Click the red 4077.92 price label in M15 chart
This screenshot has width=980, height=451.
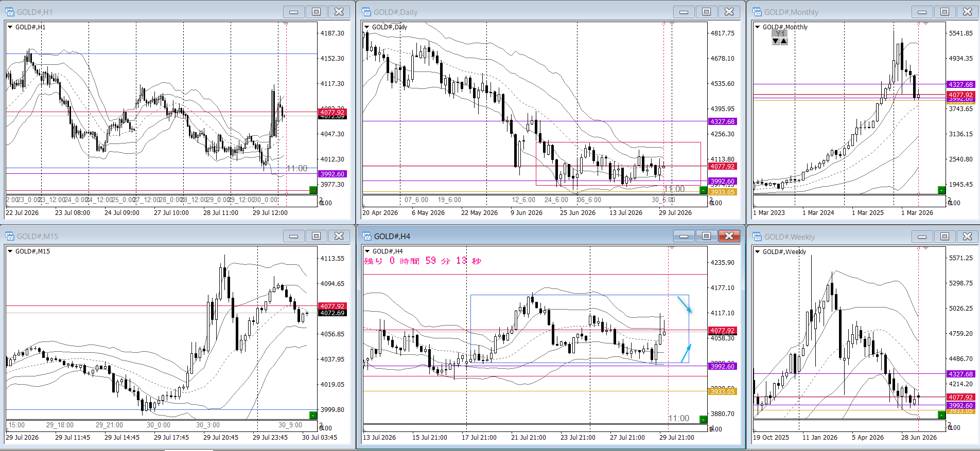tap(332, 306)
